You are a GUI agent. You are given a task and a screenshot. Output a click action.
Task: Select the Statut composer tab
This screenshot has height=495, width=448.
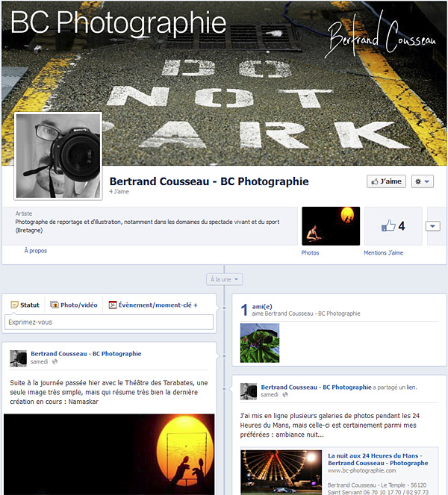point(25,305)
